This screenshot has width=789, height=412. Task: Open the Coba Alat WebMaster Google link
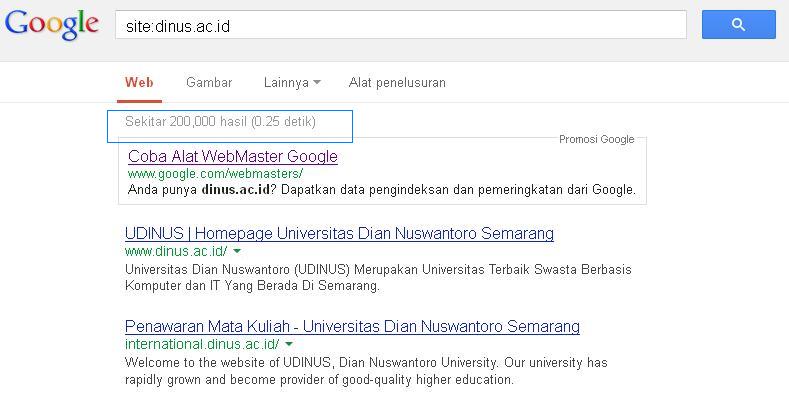232,156
